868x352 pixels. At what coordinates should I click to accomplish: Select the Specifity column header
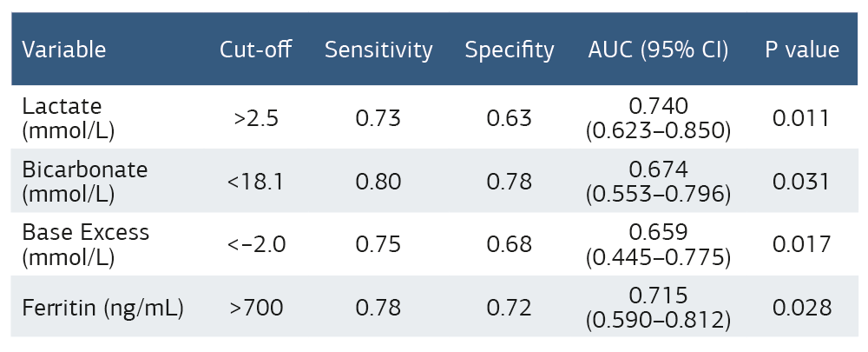tap(509, 50)
